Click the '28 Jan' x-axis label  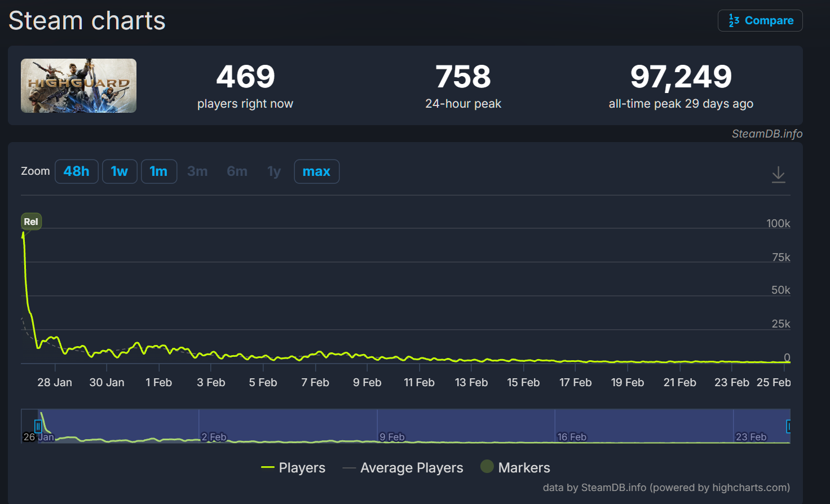[x=55, y=382]
